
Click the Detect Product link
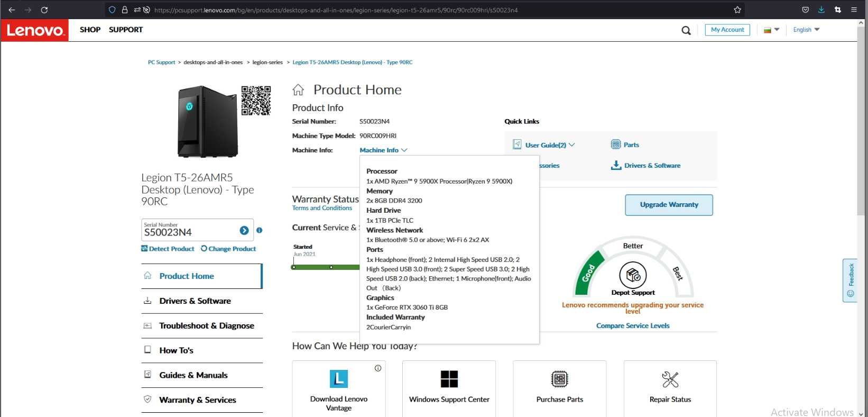click(168, 249)
